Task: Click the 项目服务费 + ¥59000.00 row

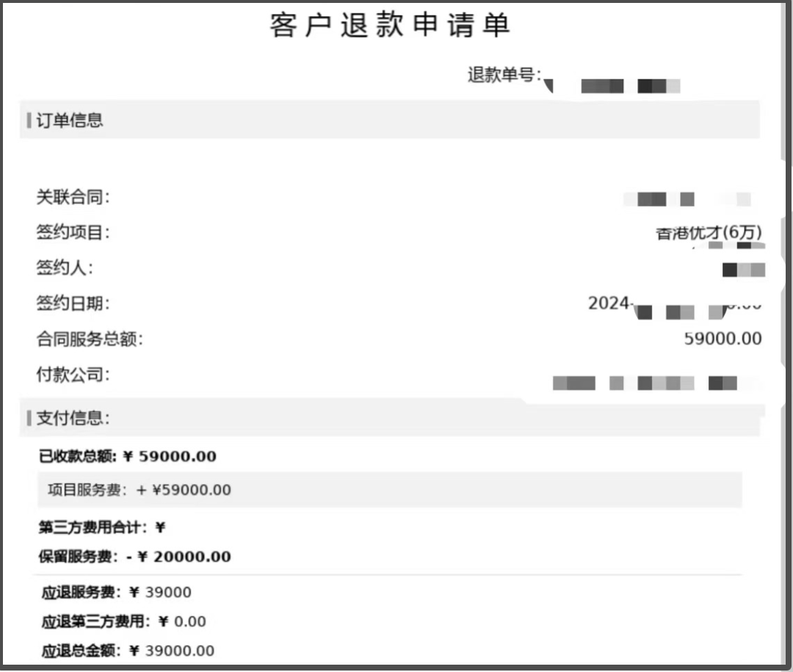Action: pyautogui.click(x=140, y=490)
